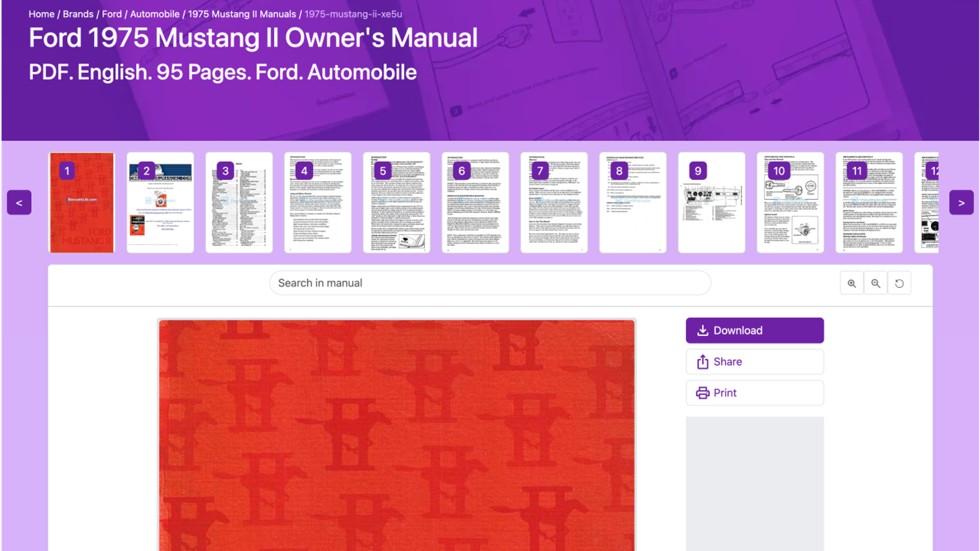The height and width of the screenshot is (551, 980).
Task: Open the Automobile breadcrumb link
Action: [155, 14]
